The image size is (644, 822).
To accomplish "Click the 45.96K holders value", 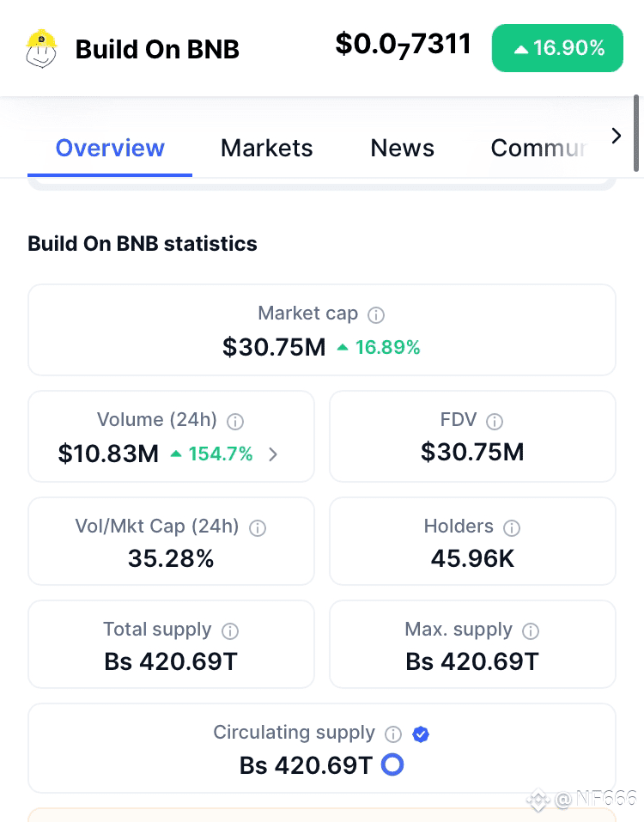I will [x=472, y=558].
